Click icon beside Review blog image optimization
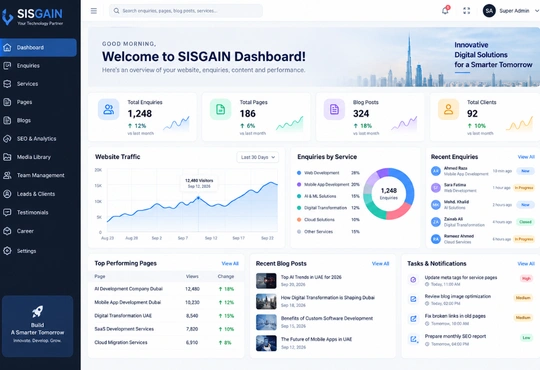Image resolution: width=540 pixels, height=370 pixels. (x=413, y=299)
